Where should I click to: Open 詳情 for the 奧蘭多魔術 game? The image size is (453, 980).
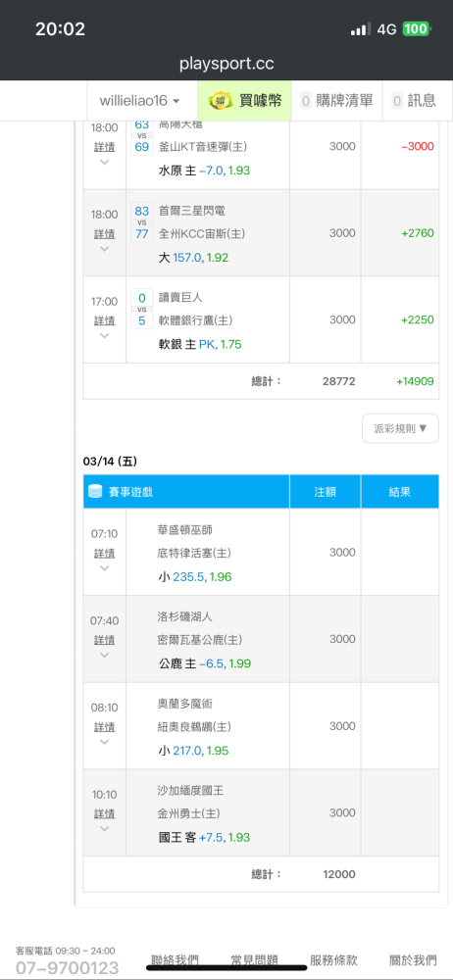[x=105, y=727]
